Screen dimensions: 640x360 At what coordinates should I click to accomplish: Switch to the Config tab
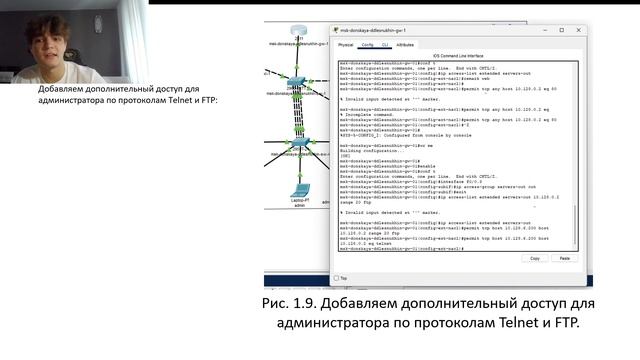pos(367,45)
